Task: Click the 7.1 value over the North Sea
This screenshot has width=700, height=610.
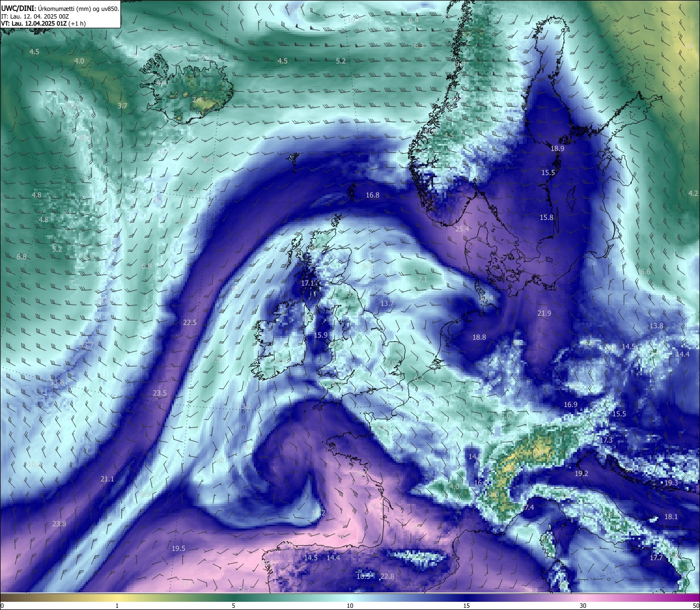Action: coord(423,279)
